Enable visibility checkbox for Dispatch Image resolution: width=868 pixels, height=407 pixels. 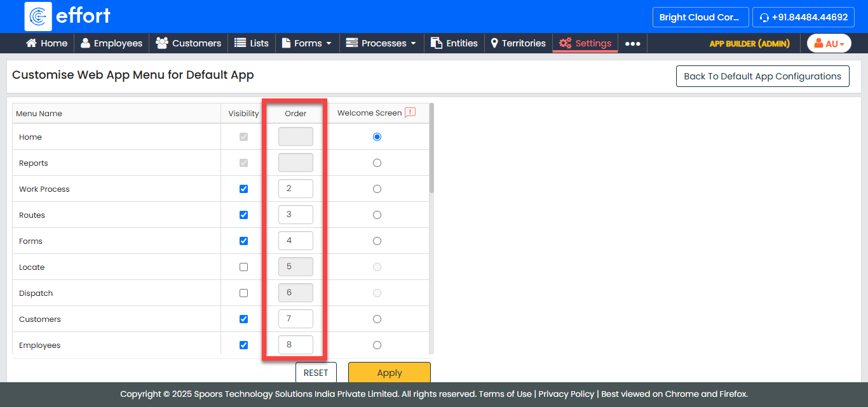click(243, 293)
